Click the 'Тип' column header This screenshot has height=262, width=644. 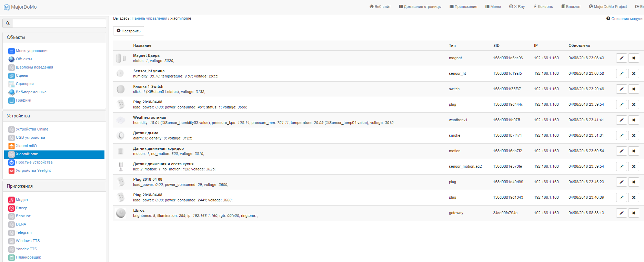(x=452, y=46)
